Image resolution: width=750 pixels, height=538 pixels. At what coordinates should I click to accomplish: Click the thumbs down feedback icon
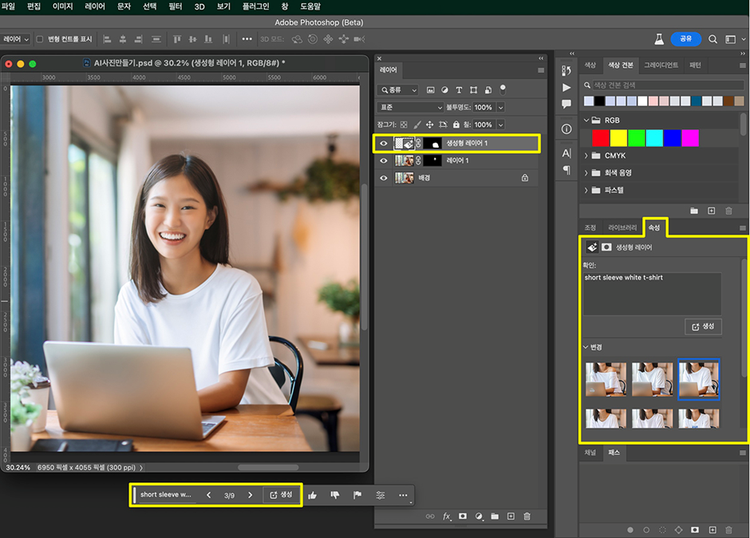pos(335,495)
